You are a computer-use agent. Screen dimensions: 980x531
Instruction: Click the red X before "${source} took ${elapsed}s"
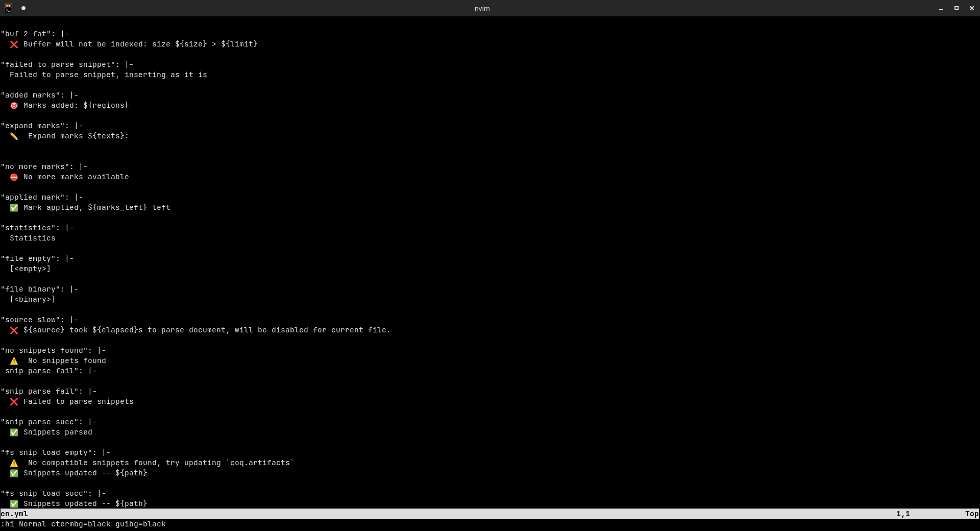[x=14, y=330]
